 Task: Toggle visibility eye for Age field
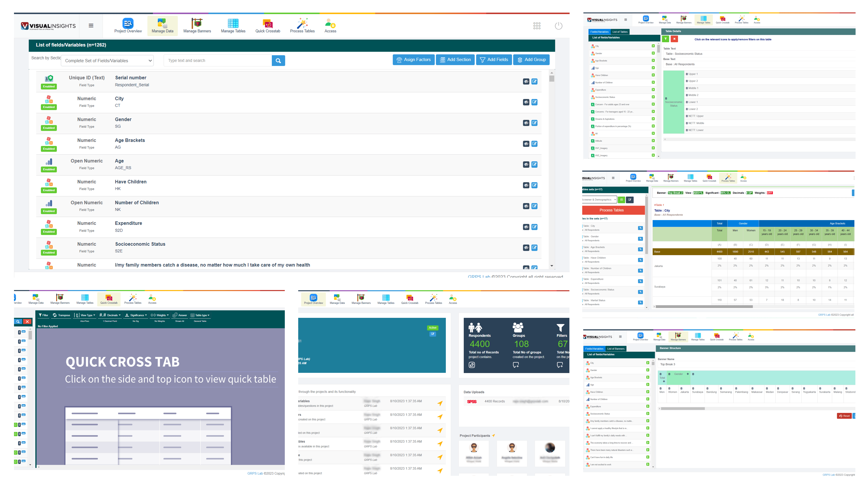click(526, 165)
